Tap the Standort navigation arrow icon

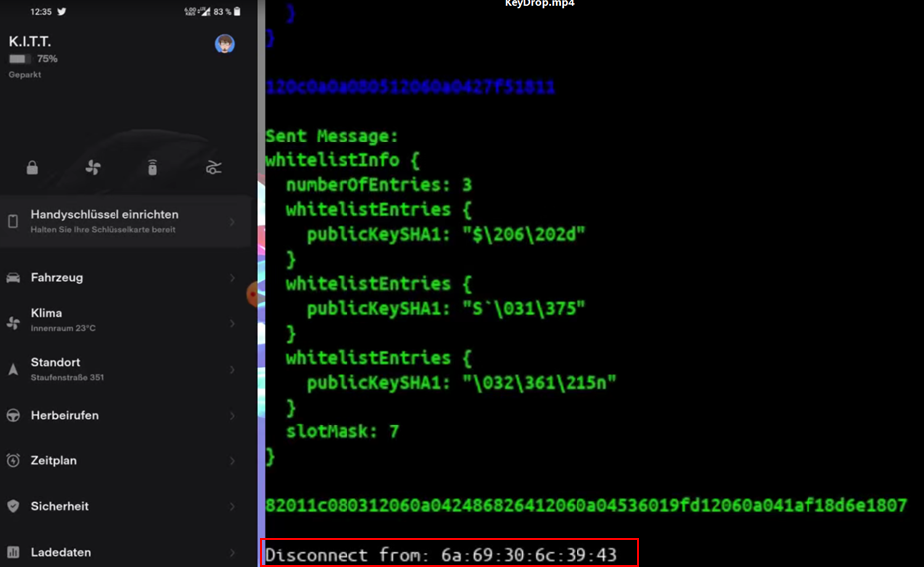coord(13,370)
